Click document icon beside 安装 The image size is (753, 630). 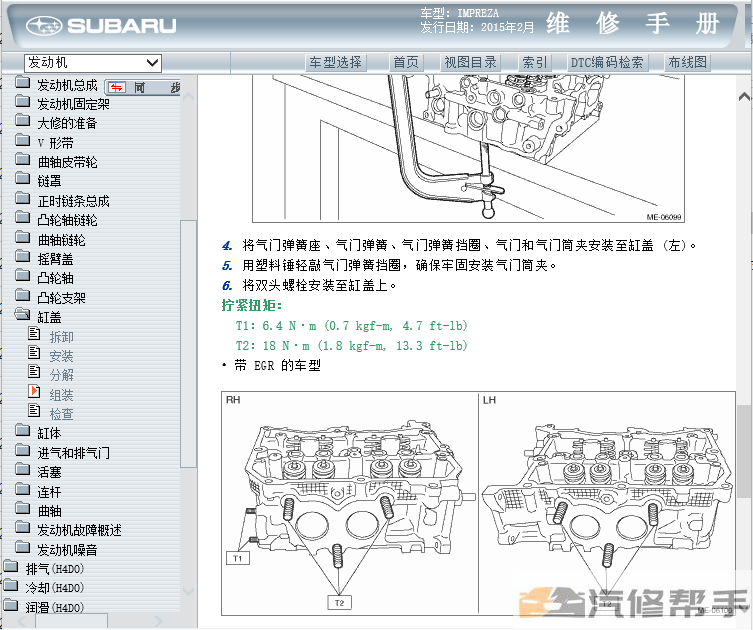(34, 352)
